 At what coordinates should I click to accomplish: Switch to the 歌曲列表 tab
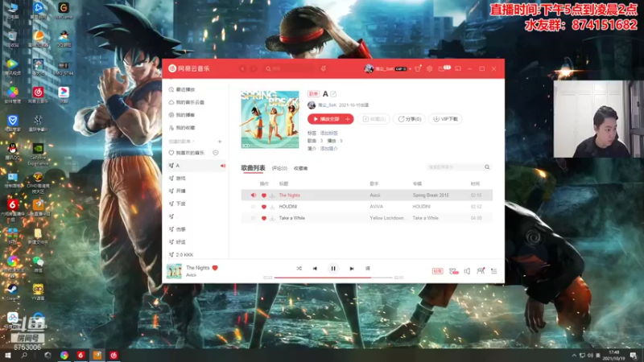[253, 168]
